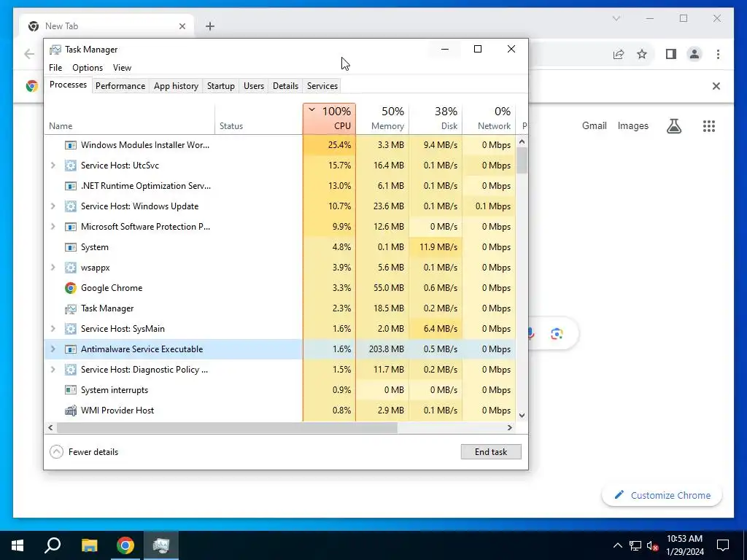Search by image with Google Lens icon

[557, 334]
